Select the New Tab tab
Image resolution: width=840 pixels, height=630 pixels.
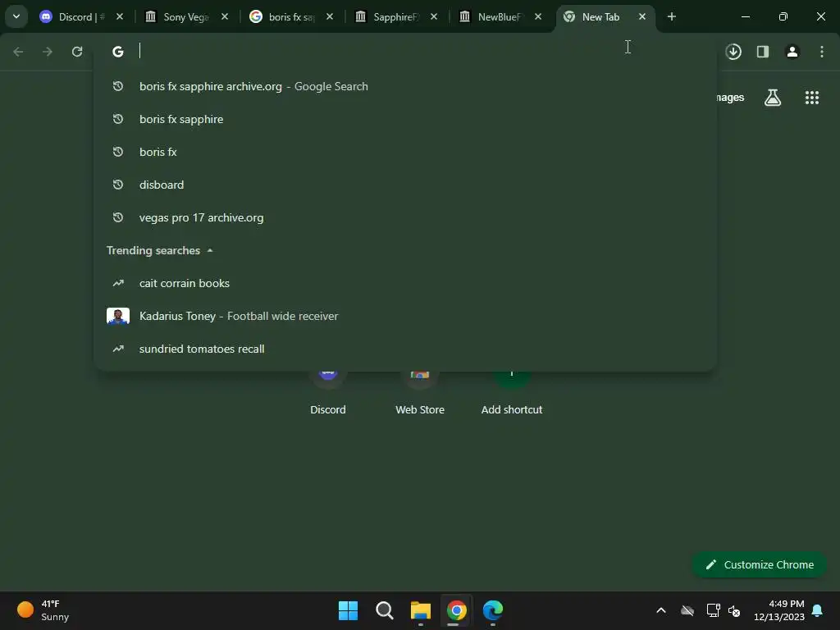click(x=599, y=17)
